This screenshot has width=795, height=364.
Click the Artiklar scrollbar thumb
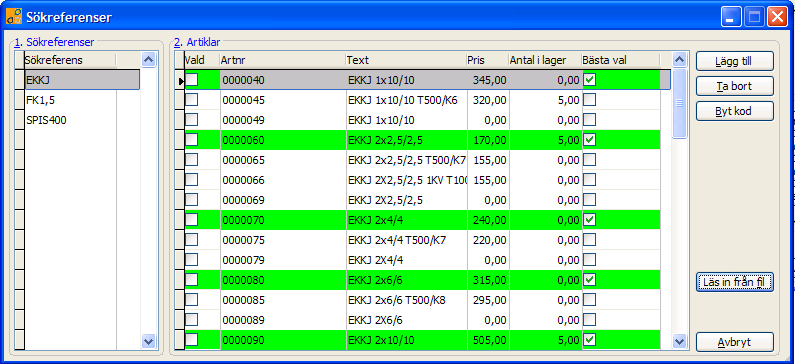(679, 103)
